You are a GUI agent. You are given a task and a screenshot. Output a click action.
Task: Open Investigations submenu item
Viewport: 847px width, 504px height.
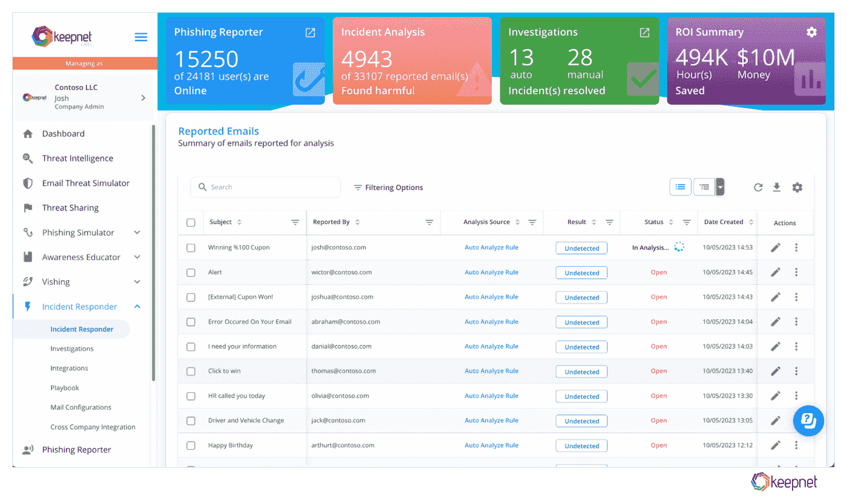(72, 349)
